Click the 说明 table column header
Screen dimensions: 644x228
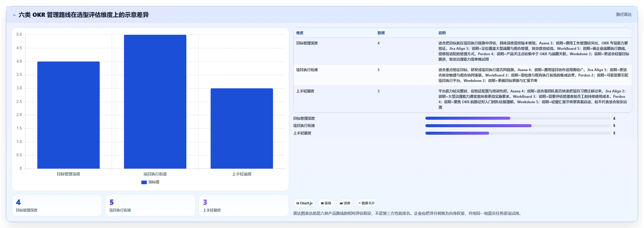pos(442,33)
